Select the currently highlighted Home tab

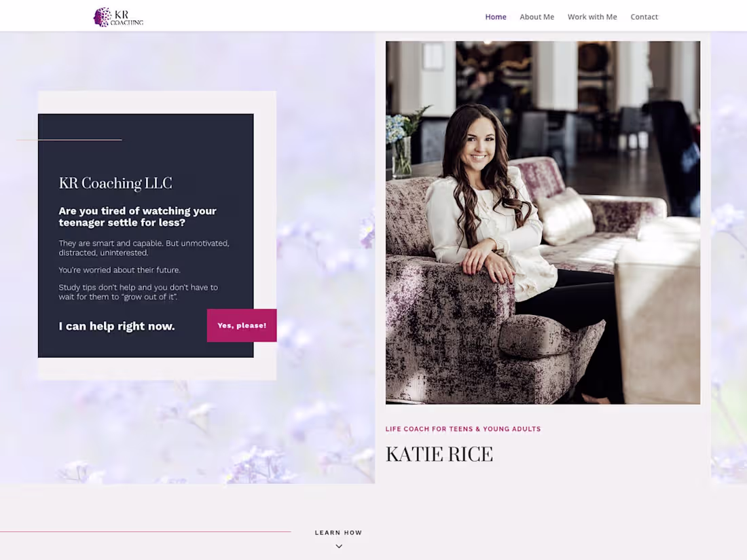coord(496,16)
